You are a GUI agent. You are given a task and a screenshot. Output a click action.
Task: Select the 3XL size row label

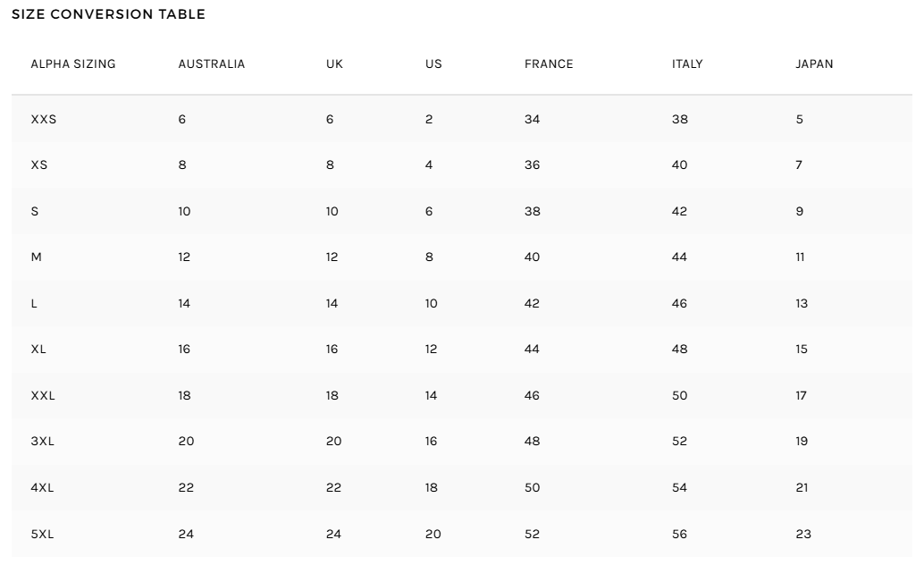pyautogui.click(x=43, y=442)
